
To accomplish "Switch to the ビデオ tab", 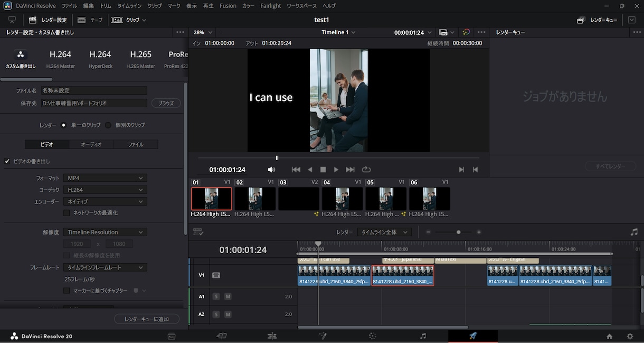I will (x=47, y=144).
